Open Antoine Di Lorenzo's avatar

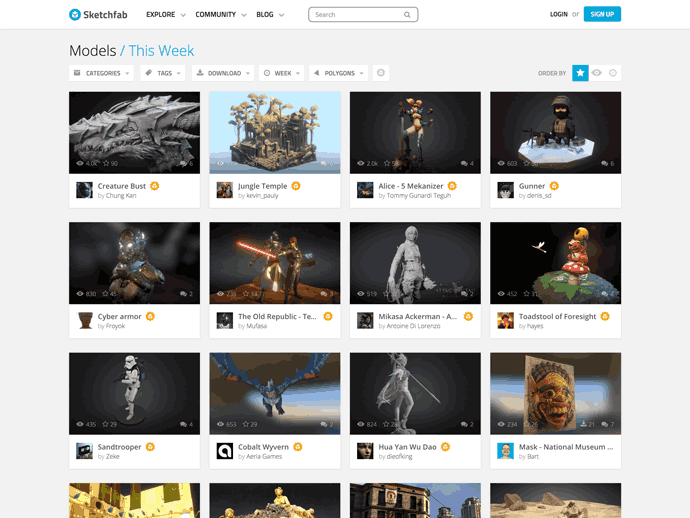365,320
